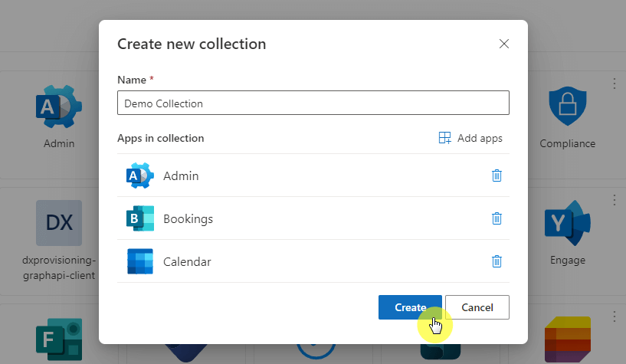Open more options for Compliance tile
This screenshot has height=364, width=626.
(614, 84)
